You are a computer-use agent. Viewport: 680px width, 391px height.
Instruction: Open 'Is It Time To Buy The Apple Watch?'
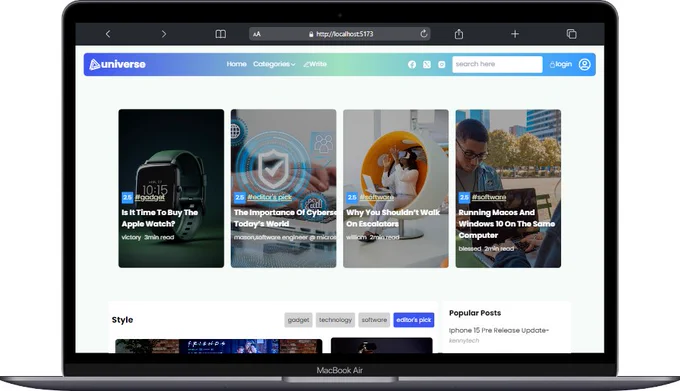(160, 218)
